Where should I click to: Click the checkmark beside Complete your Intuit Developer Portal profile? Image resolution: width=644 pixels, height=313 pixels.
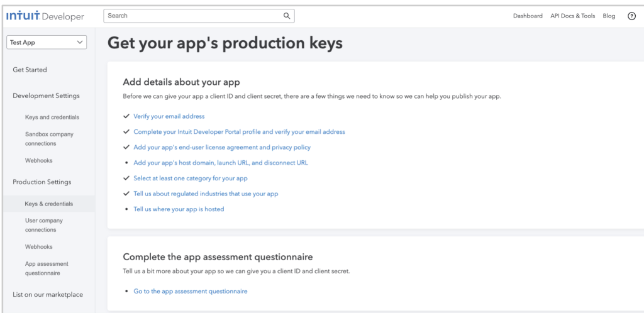tap(126, 132)
